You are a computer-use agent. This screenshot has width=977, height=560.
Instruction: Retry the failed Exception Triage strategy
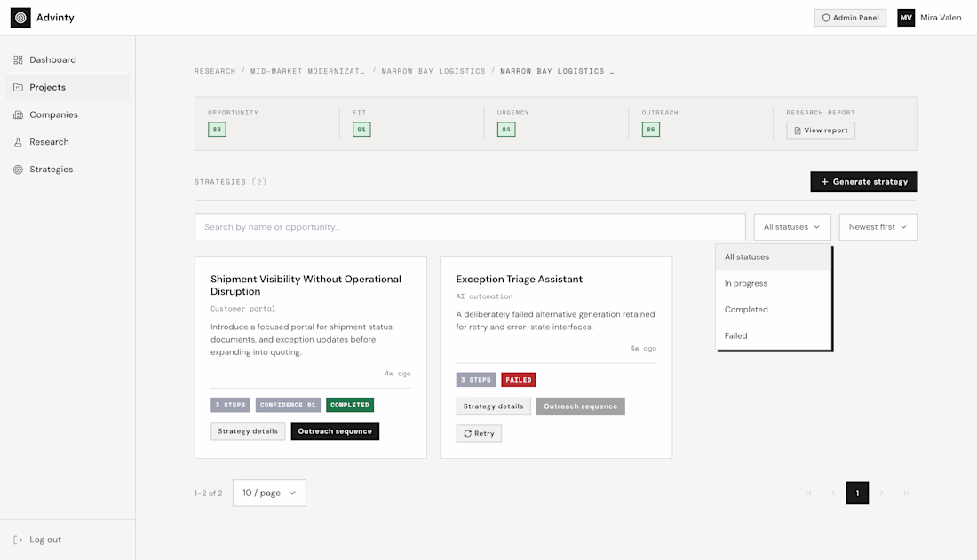coord(479,434)
